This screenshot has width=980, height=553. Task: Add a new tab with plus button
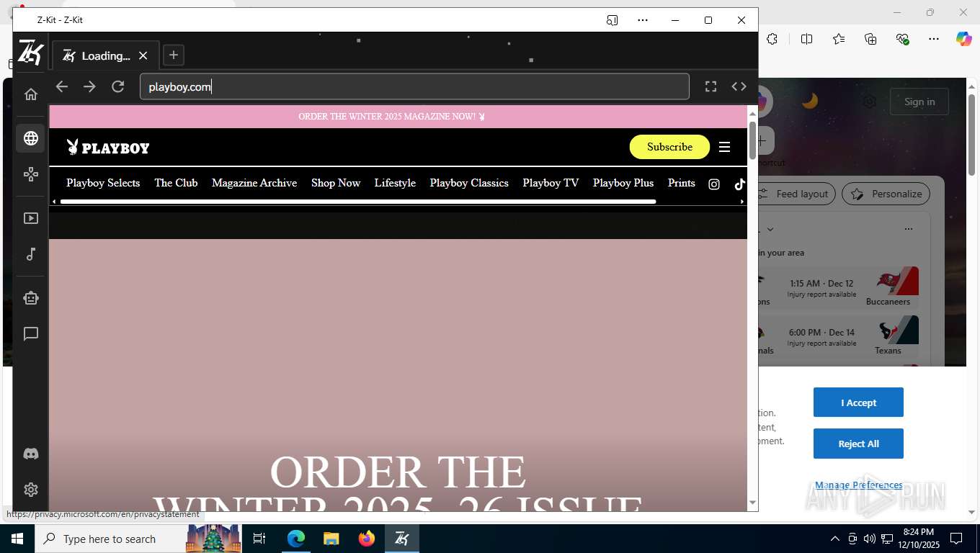coord(173,55)
